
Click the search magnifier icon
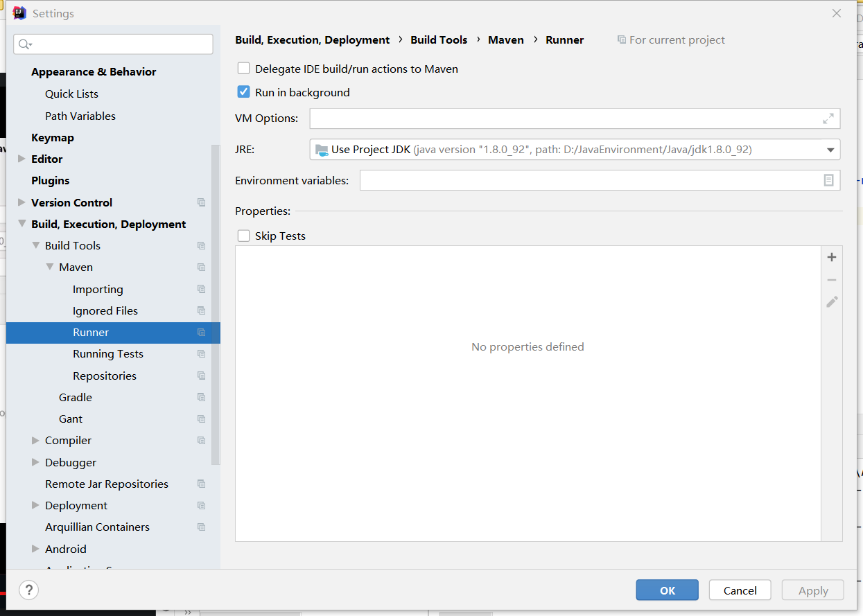pos(25,44)
